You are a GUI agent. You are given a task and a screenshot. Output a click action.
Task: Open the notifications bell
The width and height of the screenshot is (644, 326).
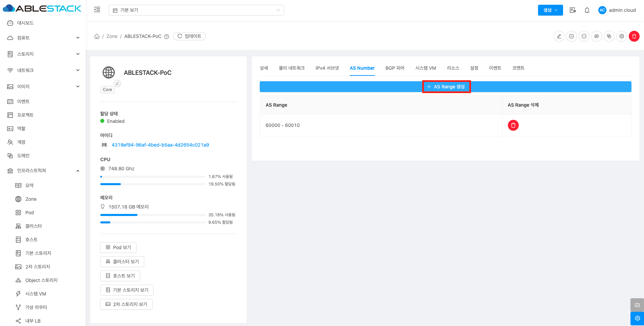(587, 10)
